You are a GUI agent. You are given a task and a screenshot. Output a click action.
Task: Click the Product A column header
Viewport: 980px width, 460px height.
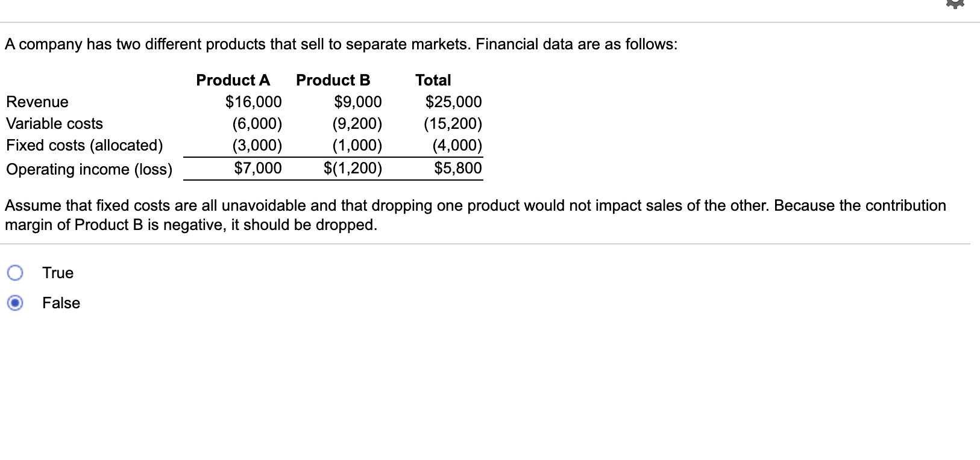[233, 80]
